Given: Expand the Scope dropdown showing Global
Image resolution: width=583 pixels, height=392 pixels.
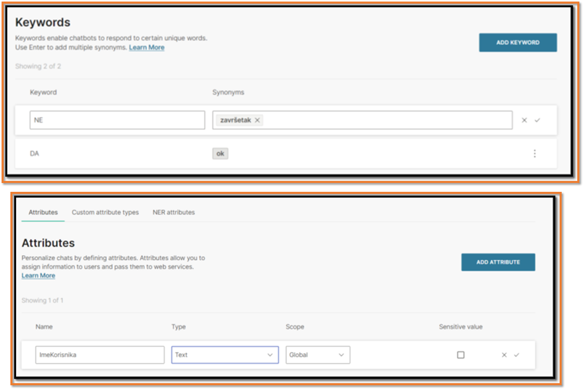Looking at the screenshot, I should [317, 355].
